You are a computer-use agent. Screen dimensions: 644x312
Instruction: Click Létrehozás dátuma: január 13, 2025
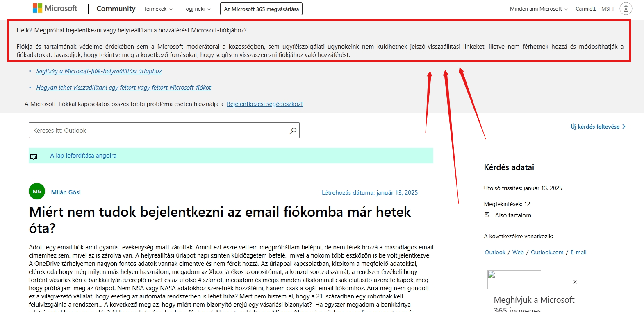[369, 193]
